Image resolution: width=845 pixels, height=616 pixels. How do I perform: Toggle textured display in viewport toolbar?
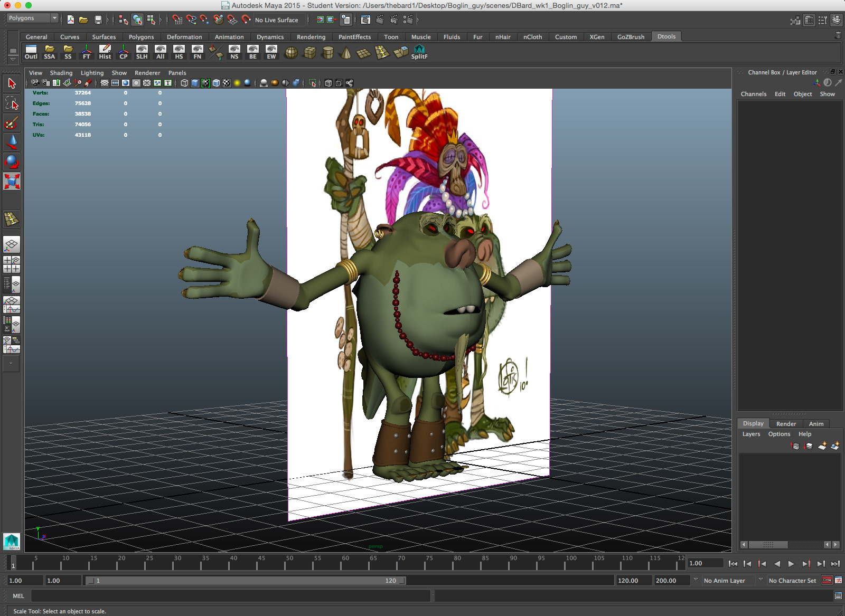[x=227, y=83]
